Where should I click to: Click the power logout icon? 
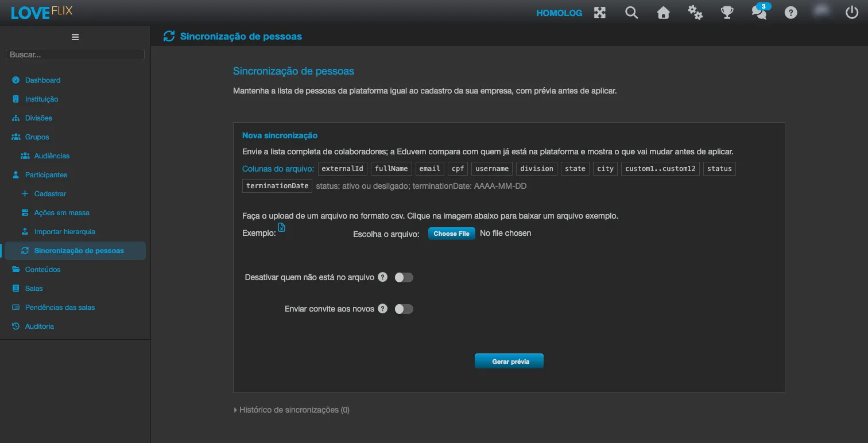(x=852, y=12)
